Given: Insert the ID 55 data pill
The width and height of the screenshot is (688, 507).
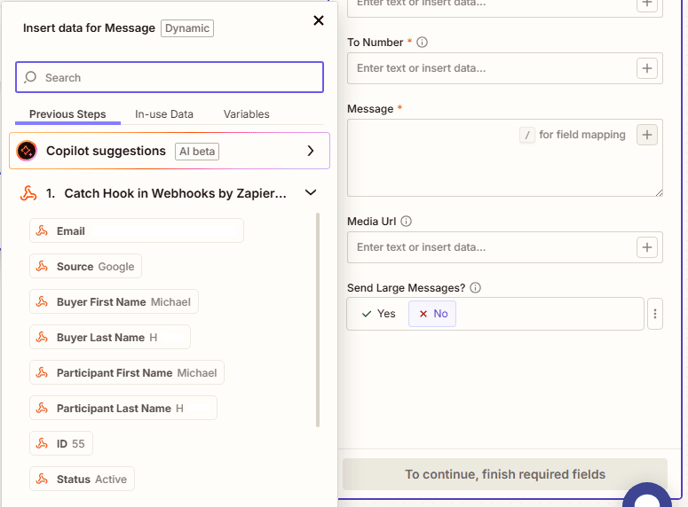Looking at the screenshot, I should 61,444.
